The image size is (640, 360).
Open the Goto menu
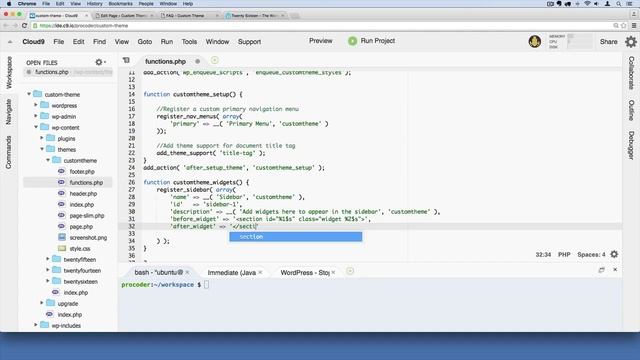144,42
